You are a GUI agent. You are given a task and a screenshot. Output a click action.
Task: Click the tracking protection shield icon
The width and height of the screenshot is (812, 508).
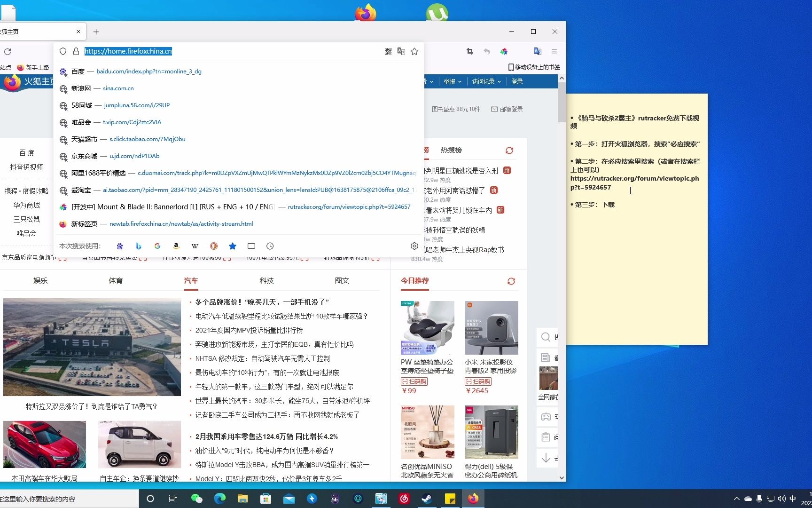click(x=63, y=51)
